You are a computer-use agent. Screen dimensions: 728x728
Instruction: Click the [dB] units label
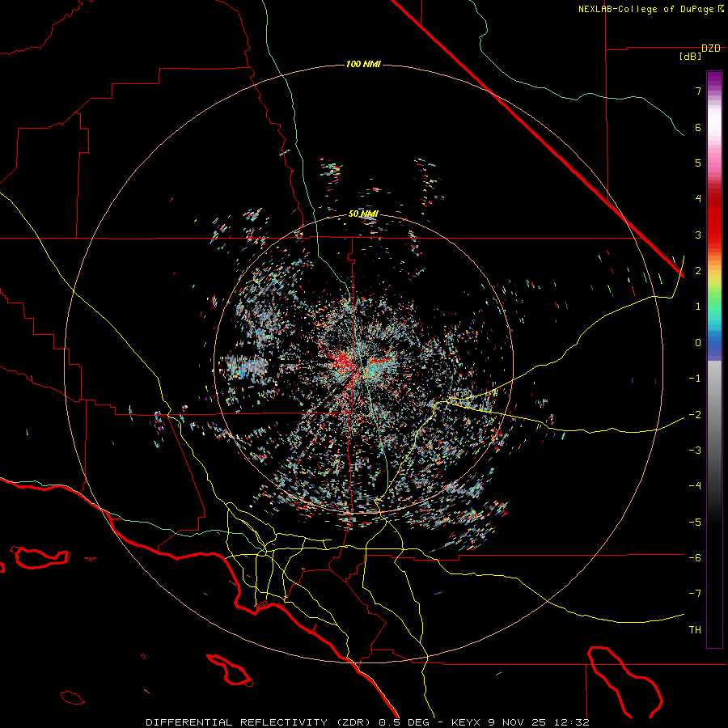pos(691,57)
